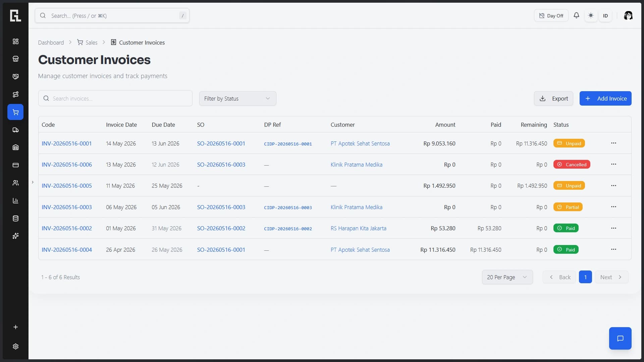Screen dimensions: 644x362
Task: Select page 1 in pagination
Action: (585, 277)
